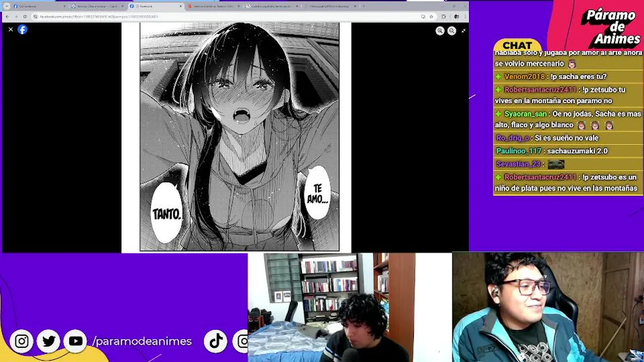
Task: Zoom in on the Facebook photo
Action: (x=440, y=31)
